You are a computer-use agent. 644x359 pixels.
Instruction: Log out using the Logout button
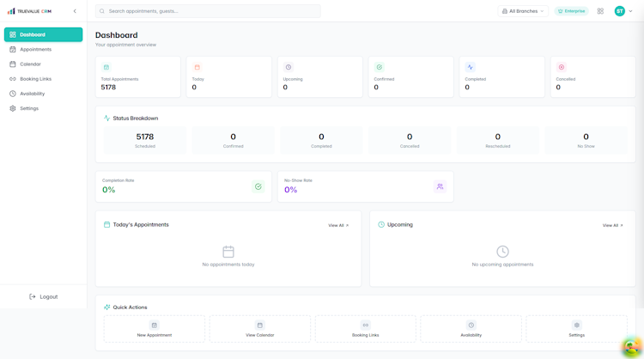pyautogui.click(x=43, y=296)
